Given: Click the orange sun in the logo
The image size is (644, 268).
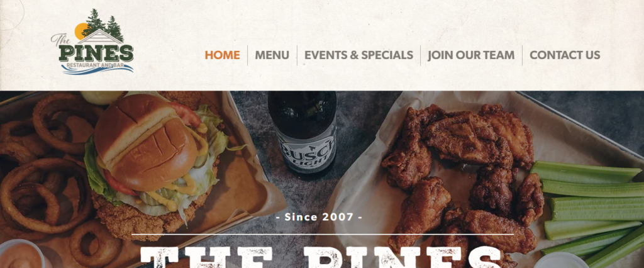Looking at the screenshot, I should tap(81, 31).
